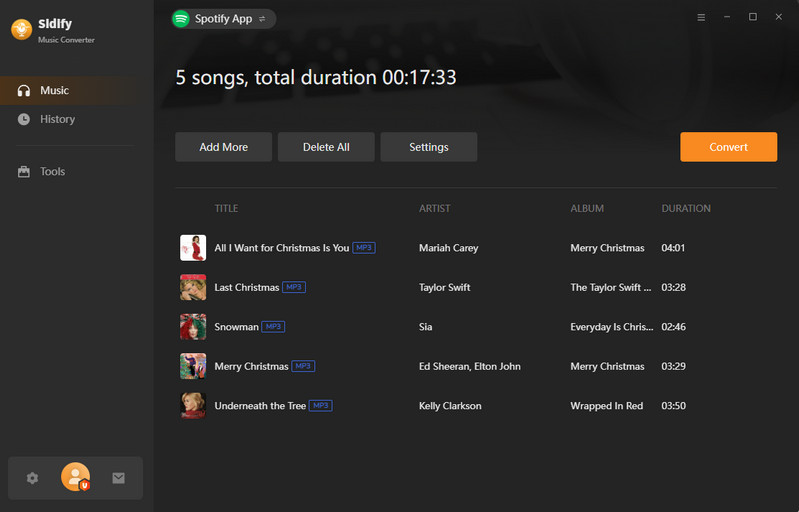The width and height of the screenshot is (799, 512).
Task: Click artist 'Sia'
Action: click(425, 327)
